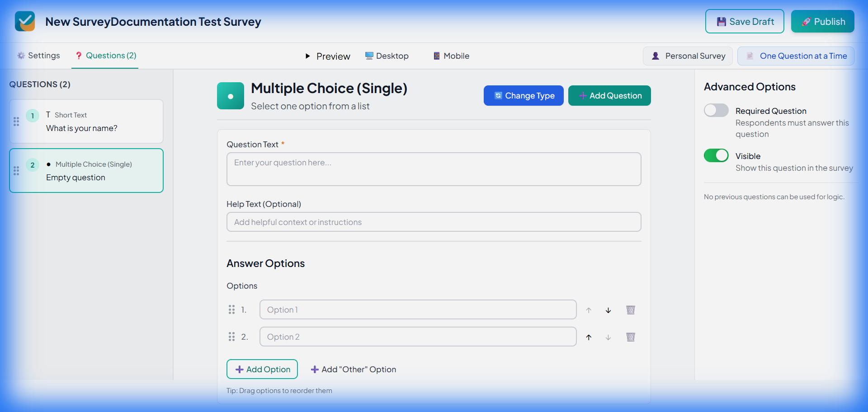This screenshot has width=868, height=412.
Task: Move Option 2 up with the up arrow
Action: tap(589, 337)
